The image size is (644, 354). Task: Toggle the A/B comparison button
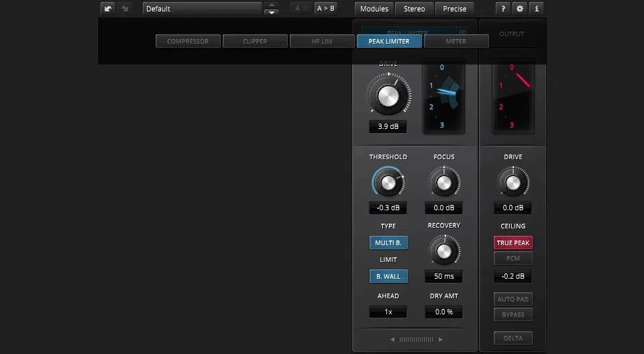point(301,9)
